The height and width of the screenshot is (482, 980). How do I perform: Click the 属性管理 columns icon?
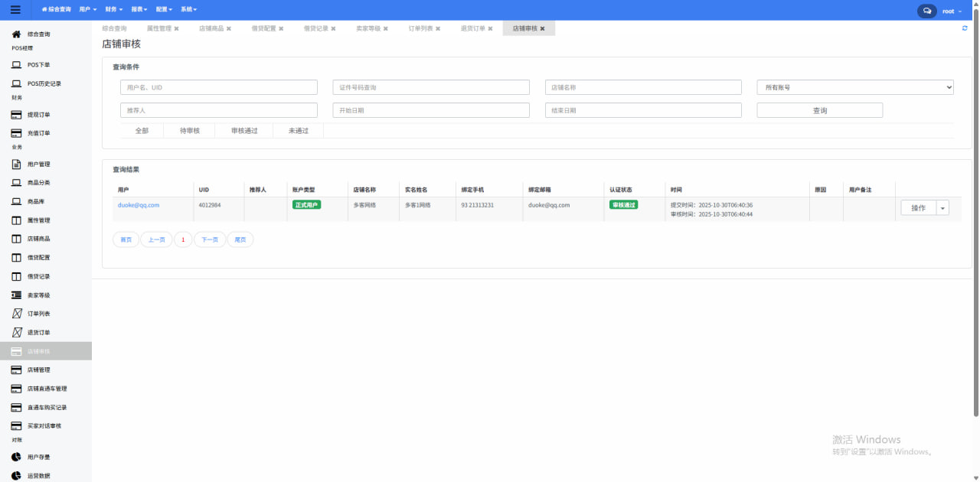tap(16, 220)
